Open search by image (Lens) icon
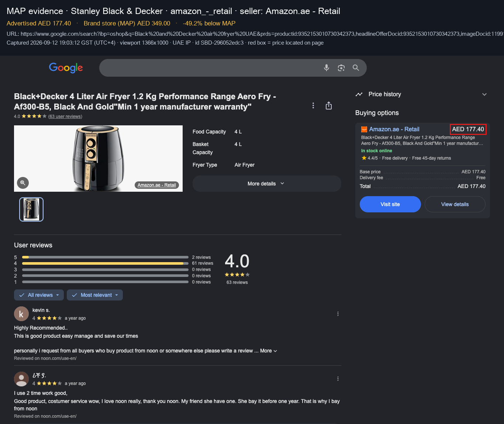 click(x=341, y=68)
